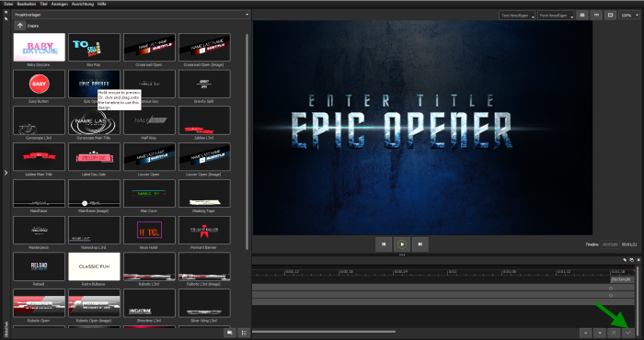
Task: Zoom in the timeline with plus button
Action: (x=600, y=333)
